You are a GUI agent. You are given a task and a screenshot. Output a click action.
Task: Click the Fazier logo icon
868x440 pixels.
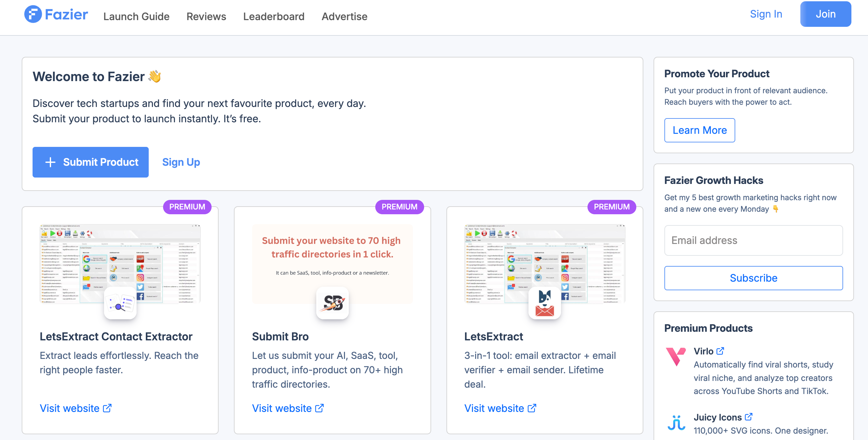[33, 14]
